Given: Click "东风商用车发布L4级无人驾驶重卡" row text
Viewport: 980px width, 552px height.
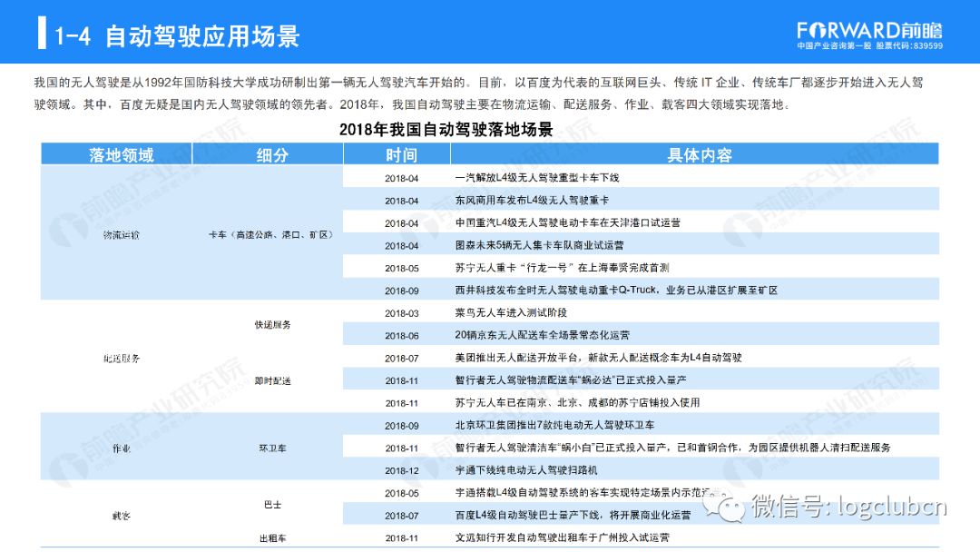Looking at the screenshot, I should pyautogui.click(x=532, y=200).
